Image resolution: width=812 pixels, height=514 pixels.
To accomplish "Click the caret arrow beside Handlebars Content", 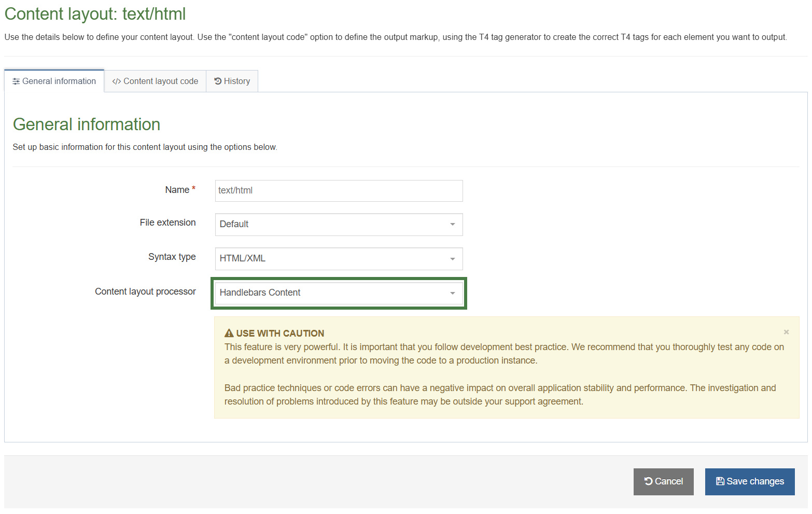I will tap(452, 293).
